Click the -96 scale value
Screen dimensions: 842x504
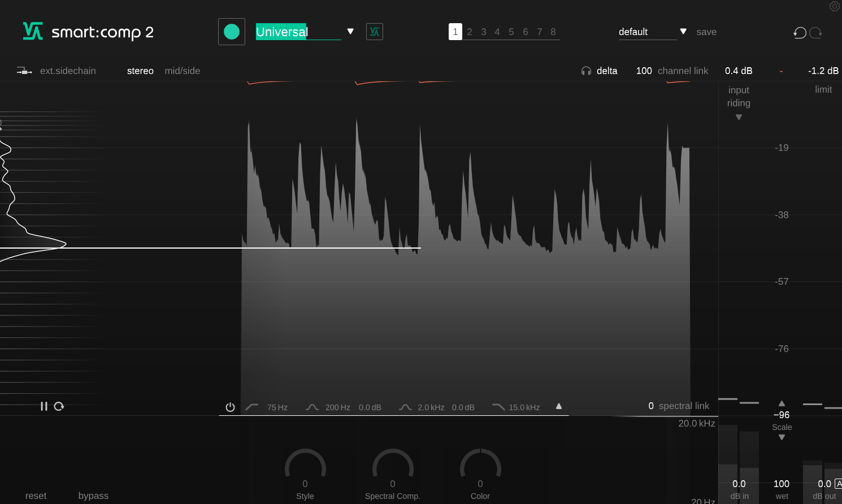tap(782, 415)
